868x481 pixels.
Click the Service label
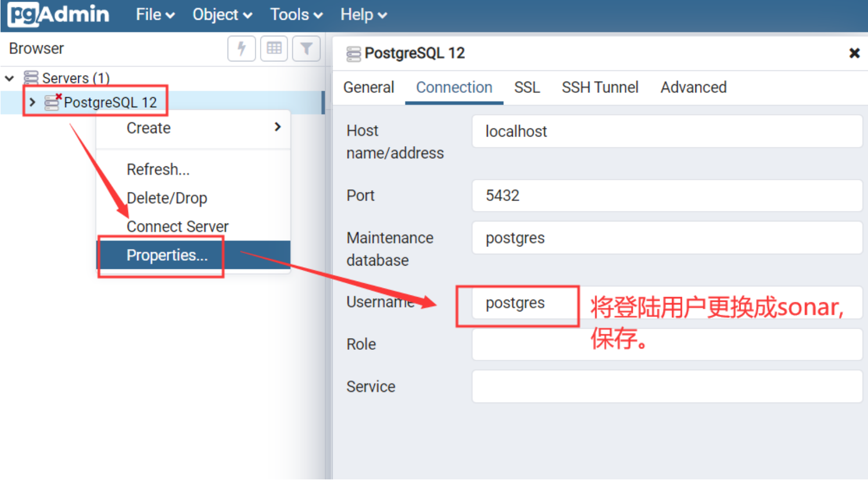click(371, 387)
